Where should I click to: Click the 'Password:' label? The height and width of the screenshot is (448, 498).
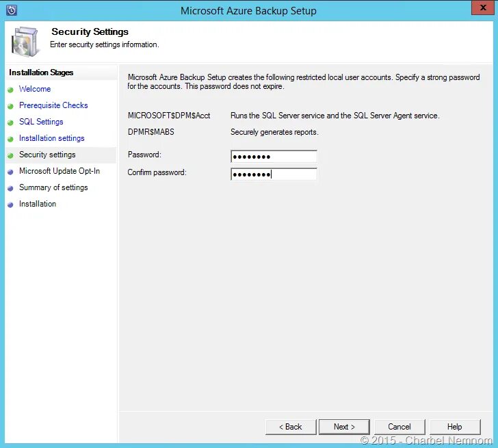pos(144,155)
